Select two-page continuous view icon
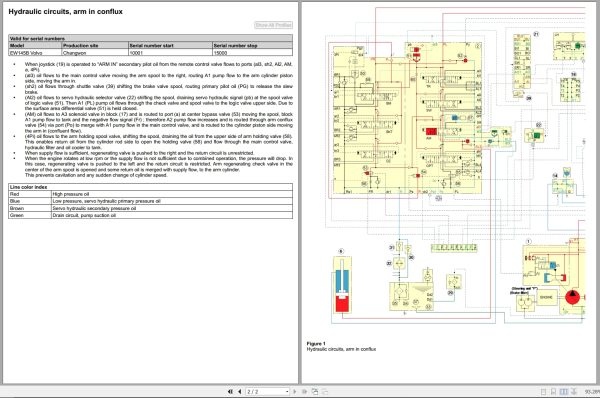Image resolution: width=600 pixels, height=398 pixels. click(x=574, y=391)
